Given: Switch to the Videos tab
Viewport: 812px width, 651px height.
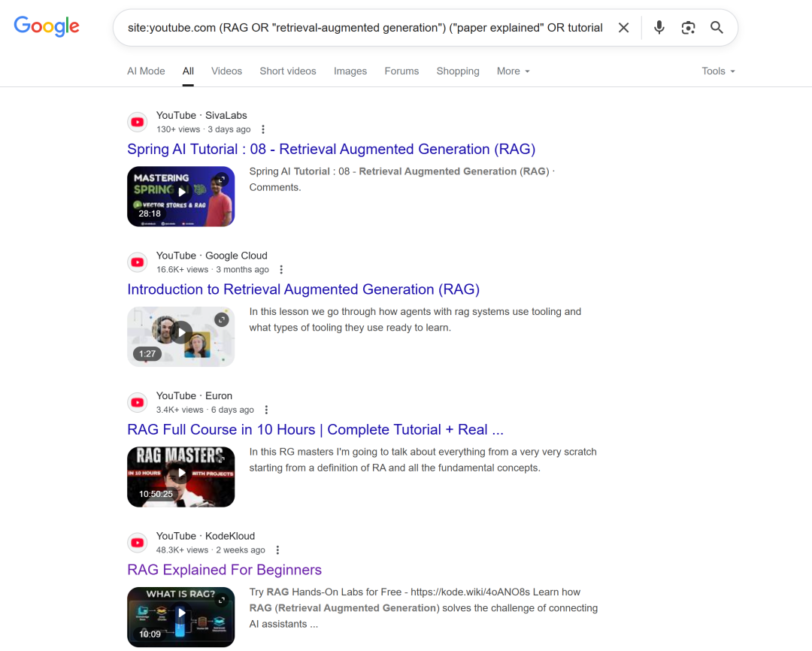Looking at the screenshot, I should point(226,71).
